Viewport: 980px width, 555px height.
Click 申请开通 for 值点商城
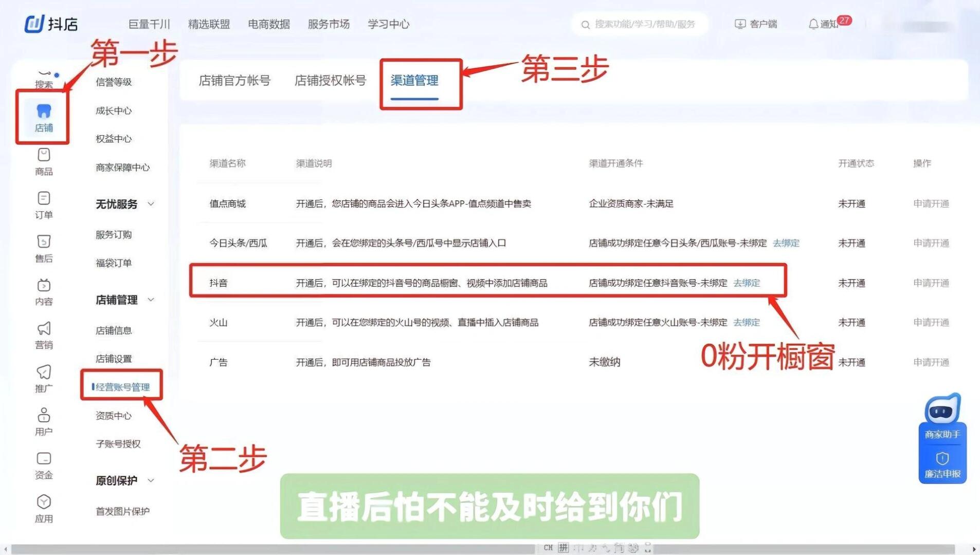click(931, 204)
